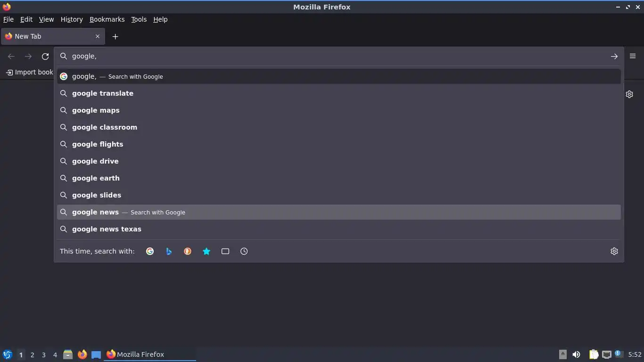
Task: Open the Bookmarks menu
Action: [107, 19]
